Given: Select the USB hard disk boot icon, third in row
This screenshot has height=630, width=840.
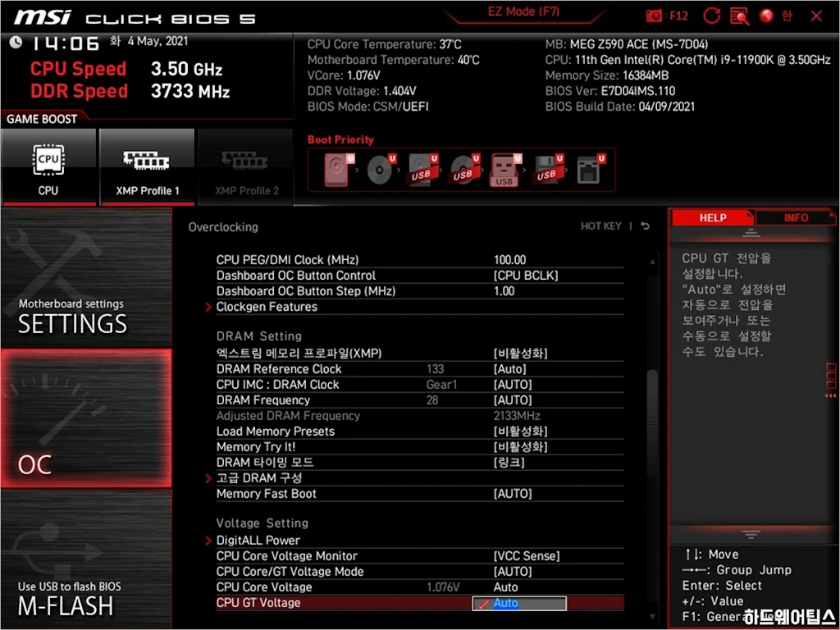Looking at the screenshot, I should (423, 169).
